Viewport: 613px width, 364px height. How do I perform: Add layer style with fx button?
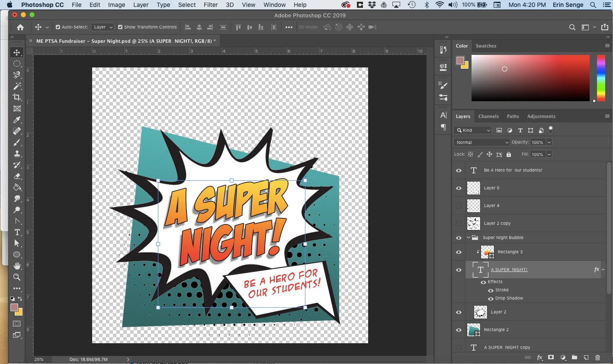539,358
